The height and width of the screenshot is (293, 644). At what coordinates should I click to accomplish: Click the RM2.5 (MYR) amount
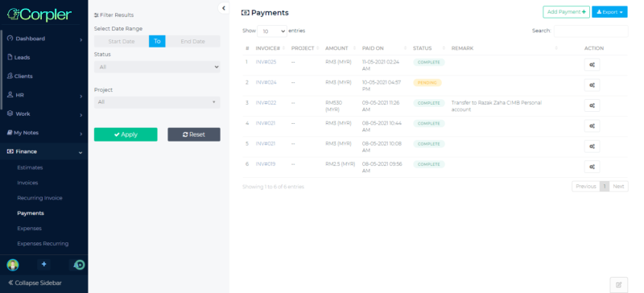pyautogui.click(x=340, y=164)
